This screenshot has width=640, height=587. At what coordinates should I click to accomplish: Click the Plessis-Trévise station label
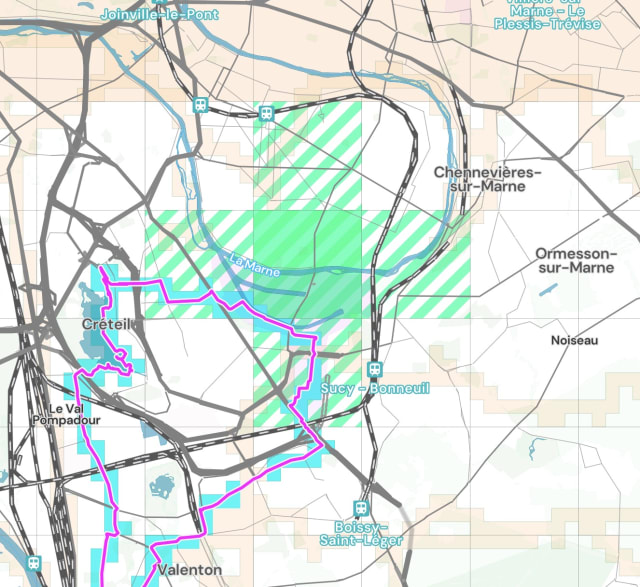(547, 16)
